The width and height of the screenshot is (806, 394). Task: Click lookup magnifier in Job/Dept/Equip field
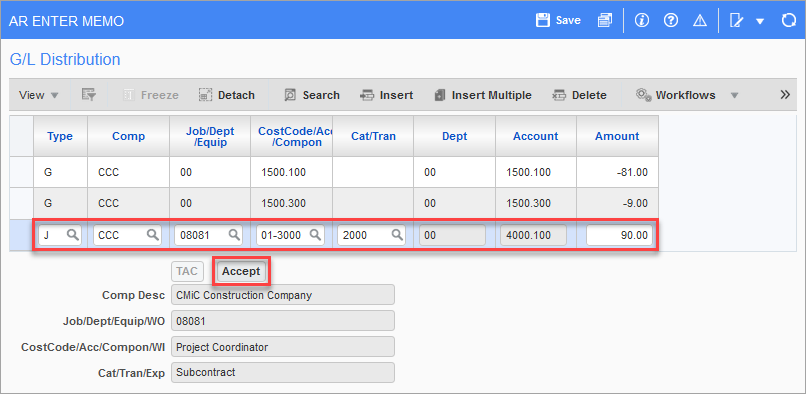(234, 235)
